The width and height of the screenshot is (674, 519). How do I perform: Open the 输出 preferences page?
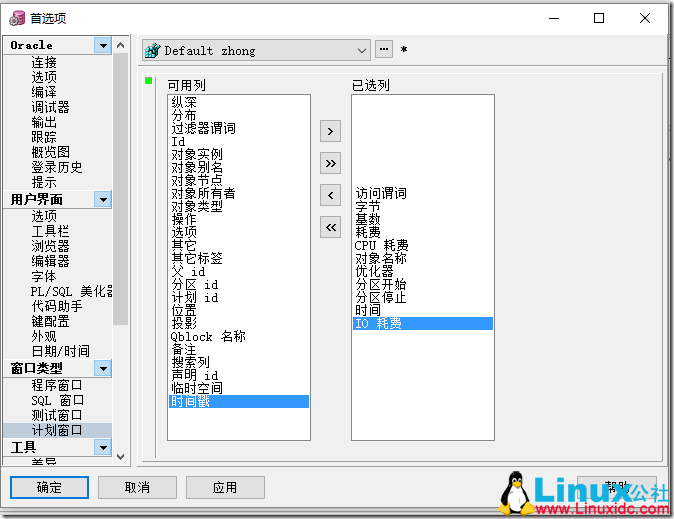[44, 122]
